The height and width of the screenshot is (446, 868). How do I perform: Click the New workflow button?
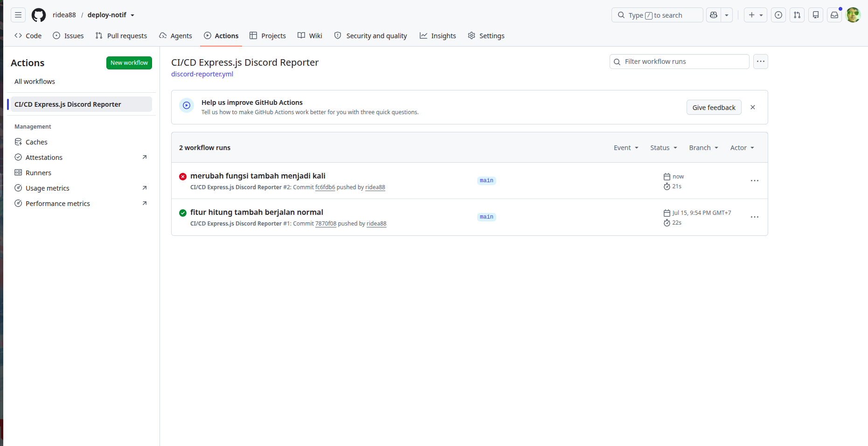129,63
